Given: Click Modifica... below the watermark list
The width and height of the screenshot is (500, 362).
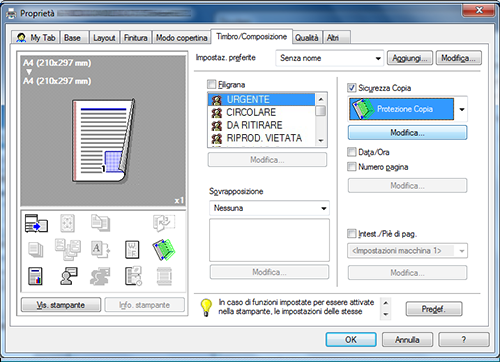Looking at the screenshot, I should click(267, 160).
